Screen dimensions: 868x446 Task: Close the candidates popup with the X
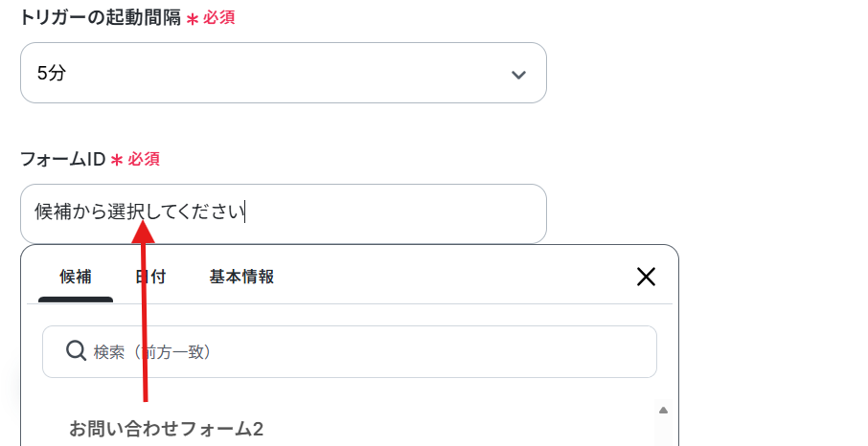(x=646, y=277)
